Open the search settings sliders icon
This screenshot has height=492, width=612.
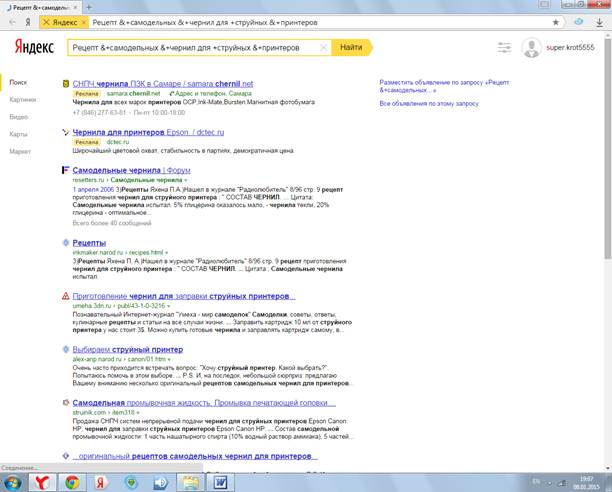click(x=503, y=47)
